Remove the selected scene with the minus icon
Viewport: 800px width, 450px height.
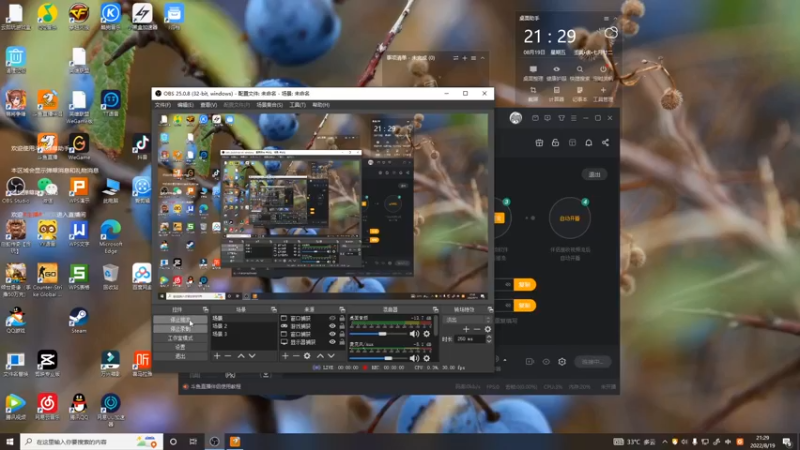pos(228,356)
